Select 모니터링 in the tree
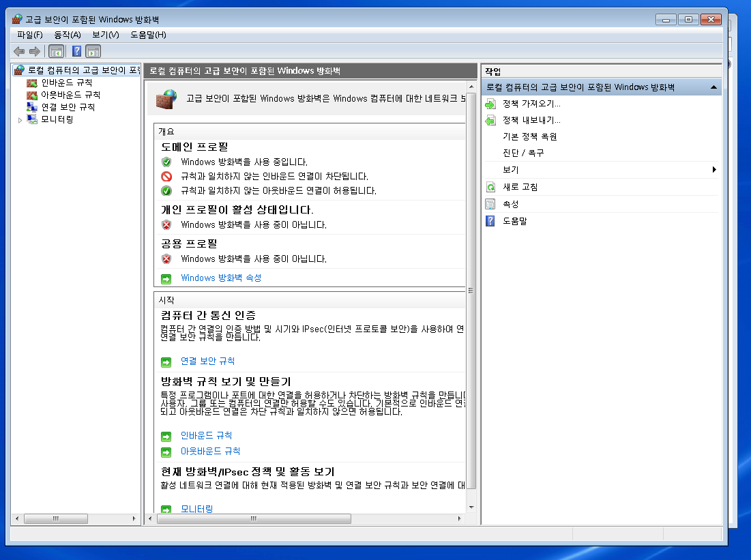The height and width of the screenshot is (560, 751). [57, 119]
